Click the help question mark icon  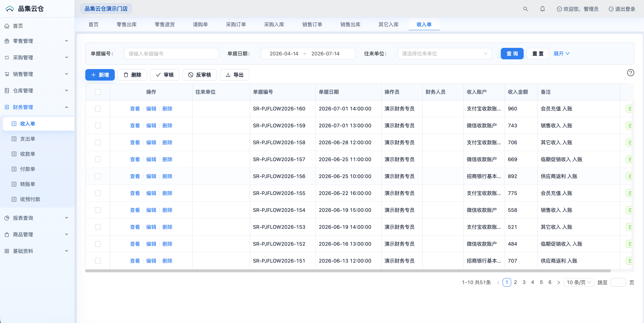click(x=631, y=73)
